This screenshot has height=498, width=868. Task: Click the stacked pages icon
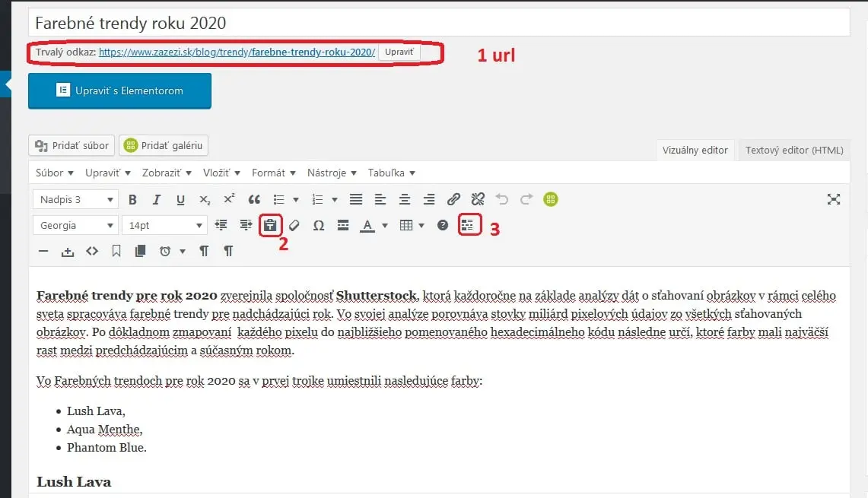(141, 252)
